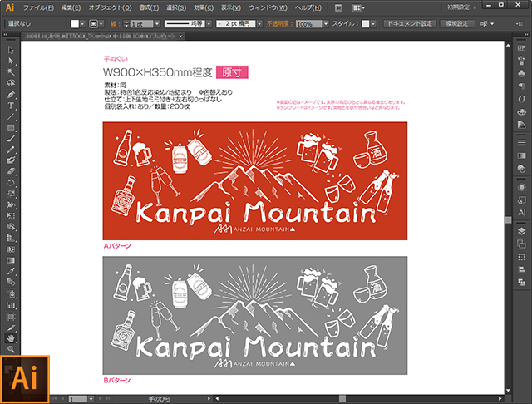Open the Swatches panel icon
Screen dimensions: 532x404
[521, 48]
